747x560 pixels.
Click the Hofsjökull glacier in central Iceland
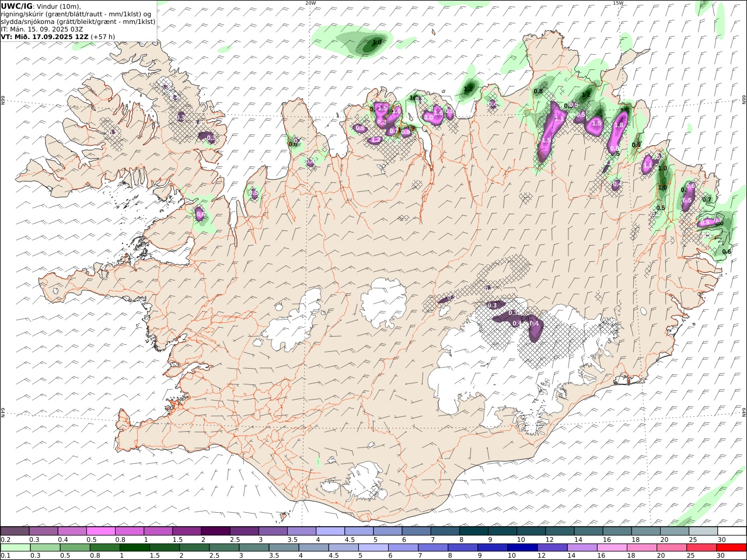click(383, 303)
